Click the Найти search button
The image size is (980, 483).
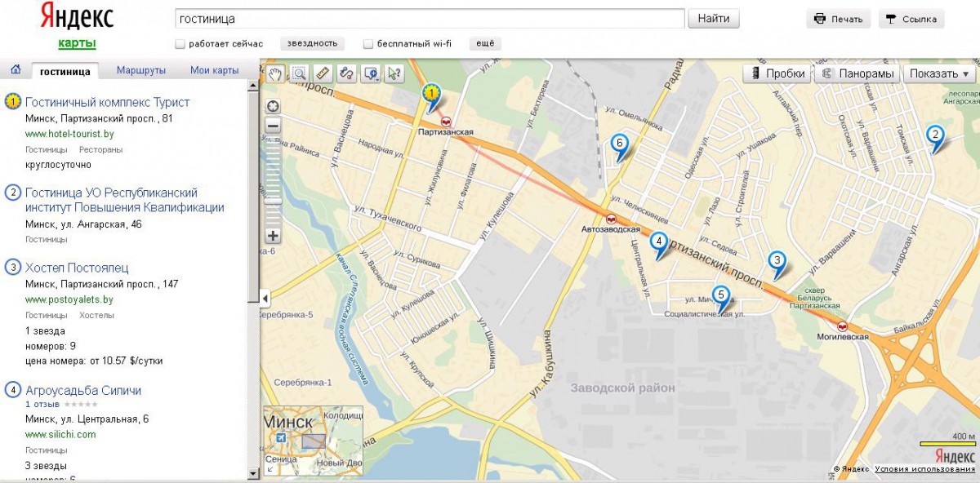point(714,18)
